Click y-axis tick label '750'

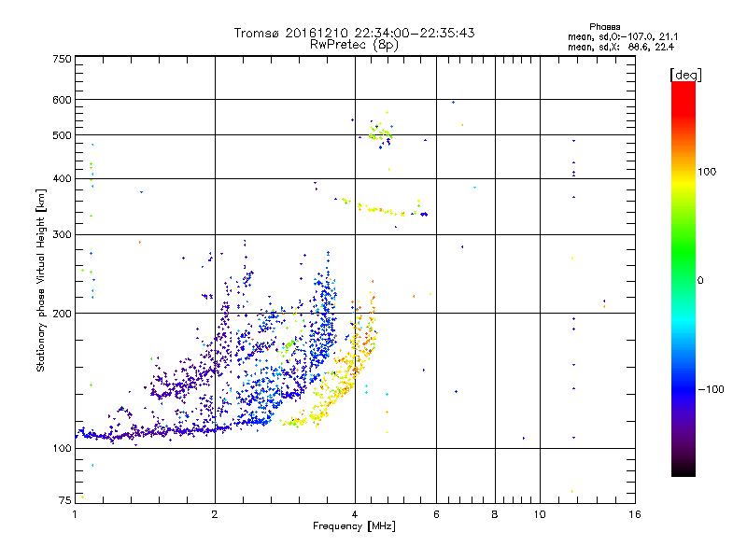pos(63,59)
